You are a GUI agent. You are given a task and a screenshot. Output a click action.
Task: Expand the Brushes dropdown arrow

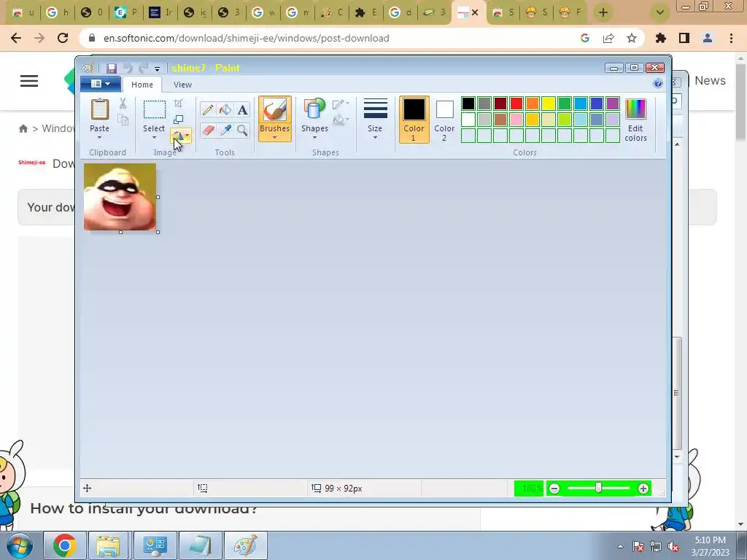click(x=275, y=138)
